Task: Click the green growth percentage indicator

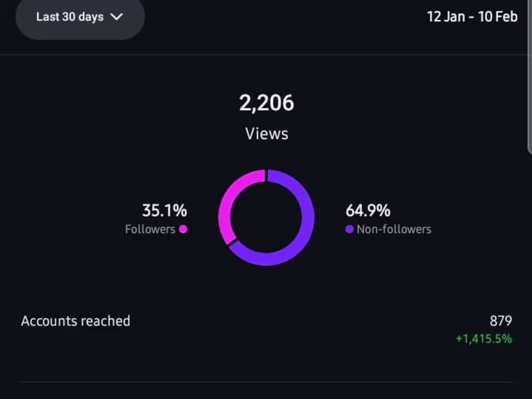Action: 484,339
